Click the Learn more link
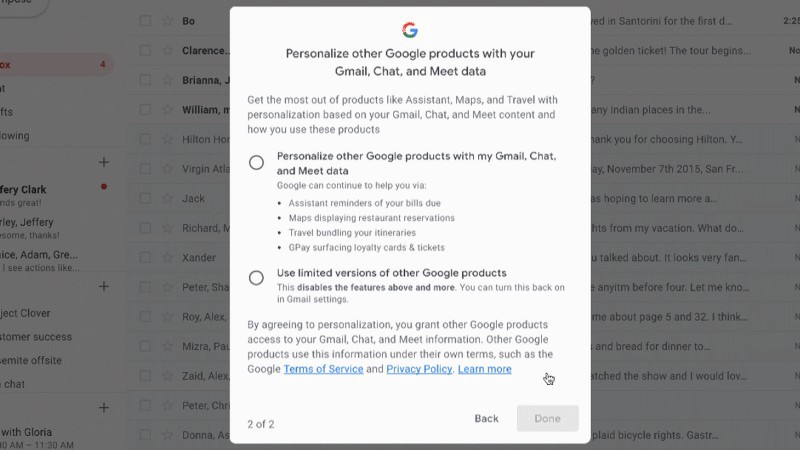This screenshot has height=450, width=800. point(484,369)
